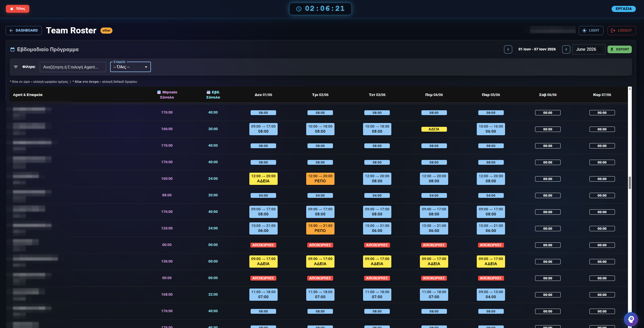This screenshot has width=644, height=328.
Task: Click the Πεμ 04/06 column header
Action: click(434, 95)
